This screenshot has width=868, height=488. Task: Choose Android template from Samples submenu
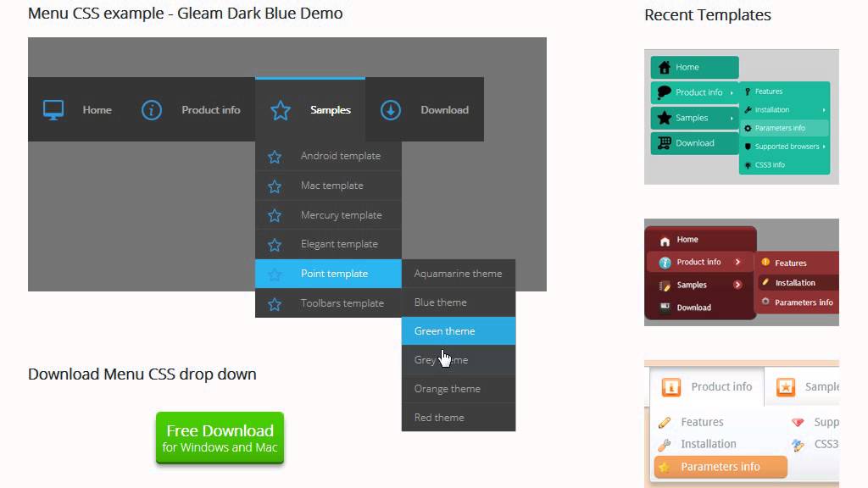coord(328,156)
